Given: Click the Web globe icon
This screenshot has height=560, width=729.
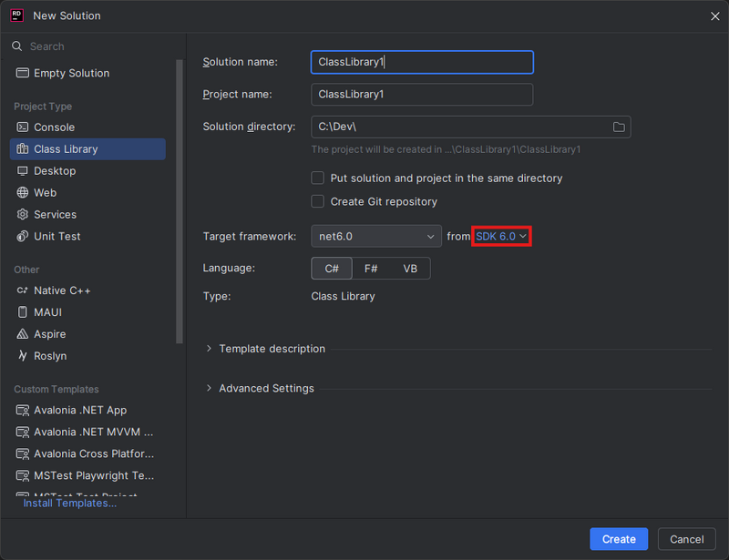Looking at the screenshot, I should 22,192.
